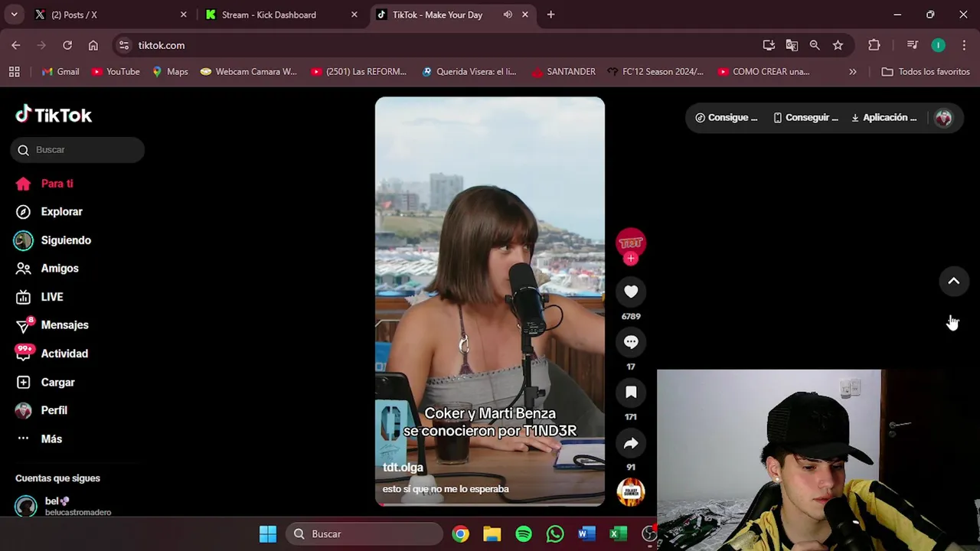The width and height of the screenshot is (980, 551).
Task: Bookmark this page with the star
Action: (838, 45)
